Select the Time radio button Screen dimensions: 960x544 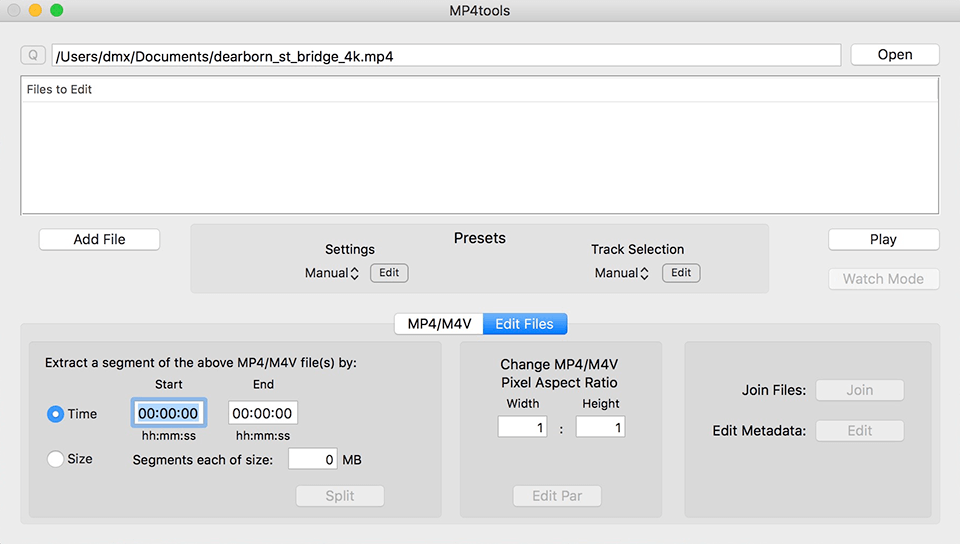pos(56,414)
